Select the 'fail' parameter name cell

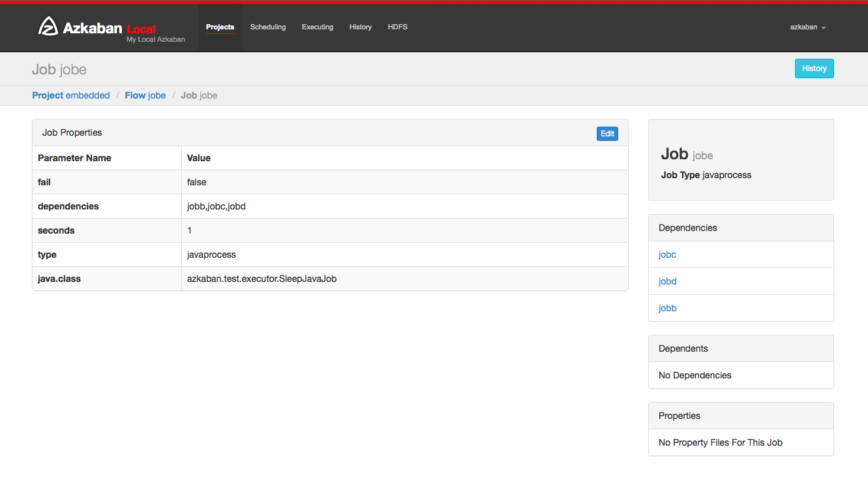tap(107, 182)
